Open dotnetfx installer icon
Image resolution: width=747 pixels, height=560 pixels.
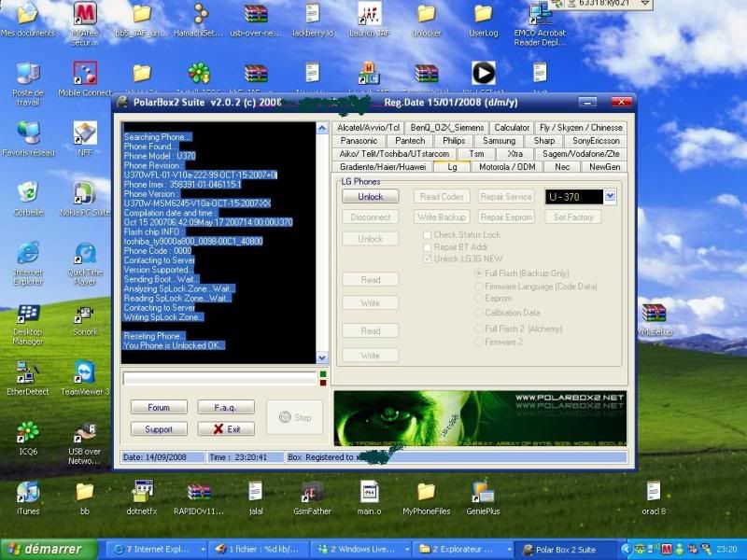pyautogui.click(x=142, y=497)
